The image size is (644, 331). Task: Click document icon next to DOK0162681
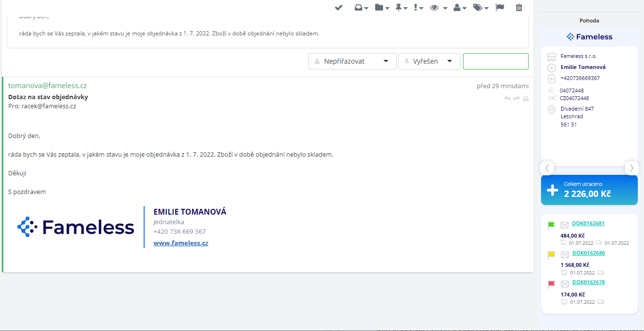pos(565,225)
